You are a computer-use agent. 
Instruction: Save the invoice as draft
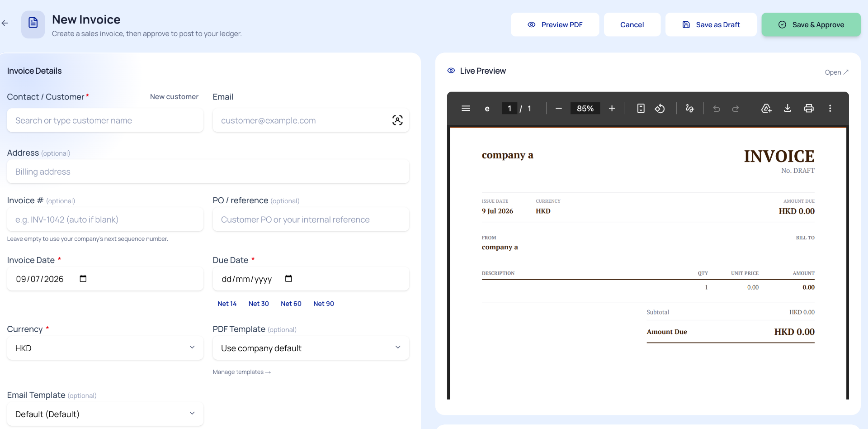(711, 24)
